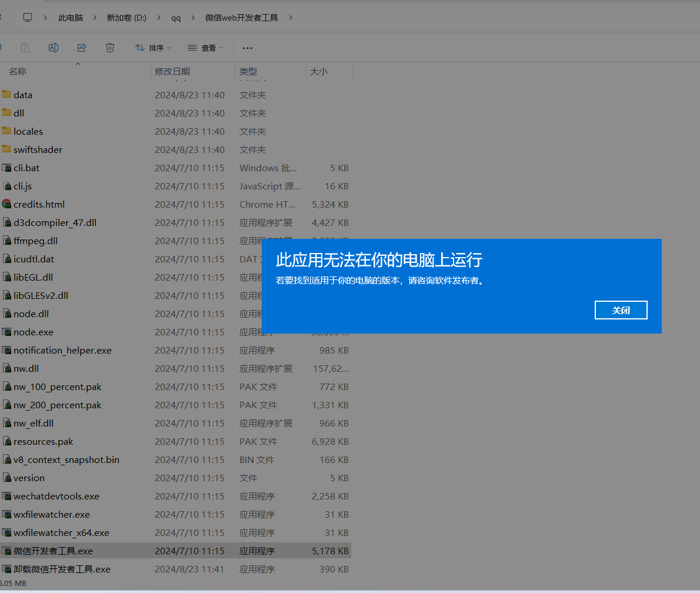Expand chevron after 新加卷 (D:) breadcrumb
Viewport: 700px width, 593px height.
tap(158, 18)
